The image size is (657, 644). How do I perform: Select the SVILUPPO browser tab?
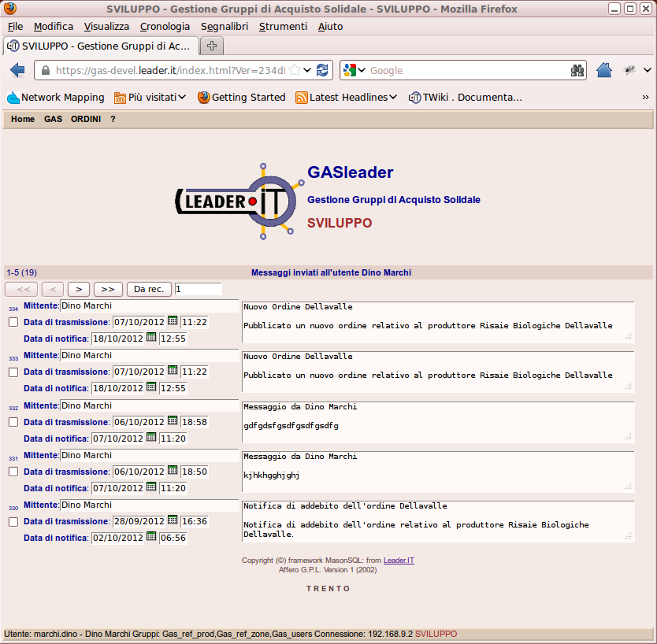(101, 46)
